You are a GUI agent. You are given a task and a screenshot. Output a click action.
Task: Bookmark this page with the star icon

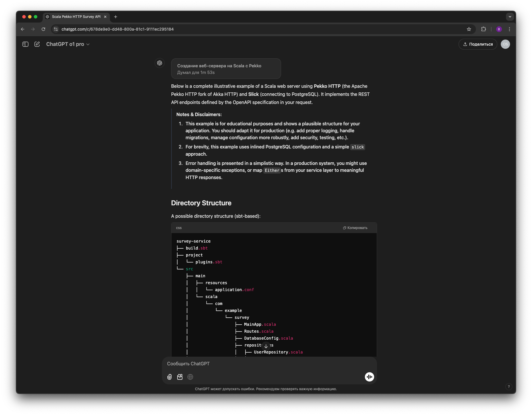coord(469,29)
